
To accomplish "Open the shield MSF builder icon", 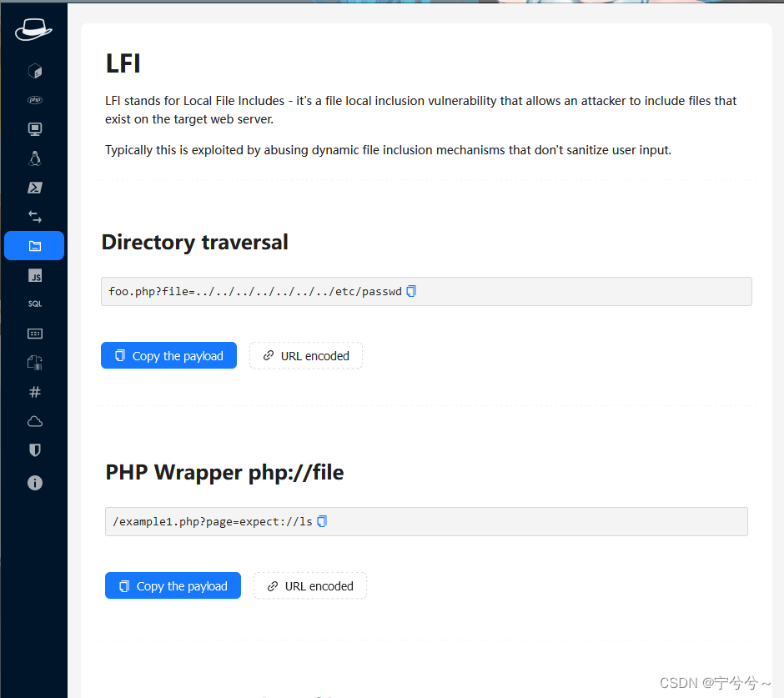I will pos(34,450).
